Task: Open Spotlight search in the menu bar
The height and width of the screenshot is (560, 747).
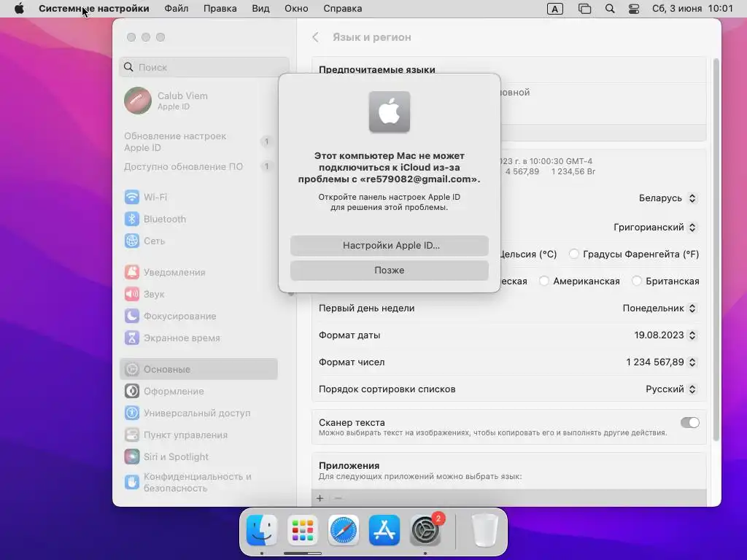Action: click(610, 9)
